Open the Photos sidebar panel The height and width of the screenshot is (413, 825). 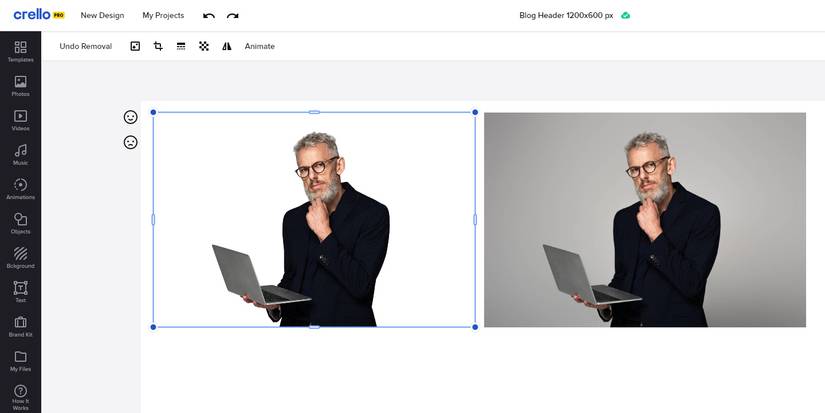21,86
